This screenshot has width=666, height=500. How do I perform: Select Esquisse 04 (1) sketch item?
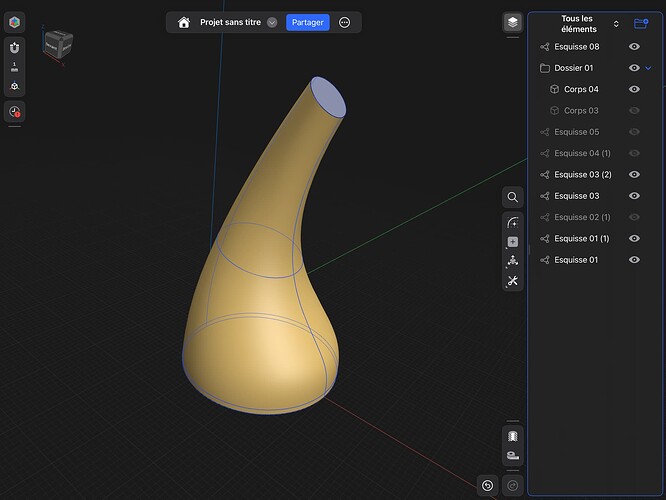[582, 153]
